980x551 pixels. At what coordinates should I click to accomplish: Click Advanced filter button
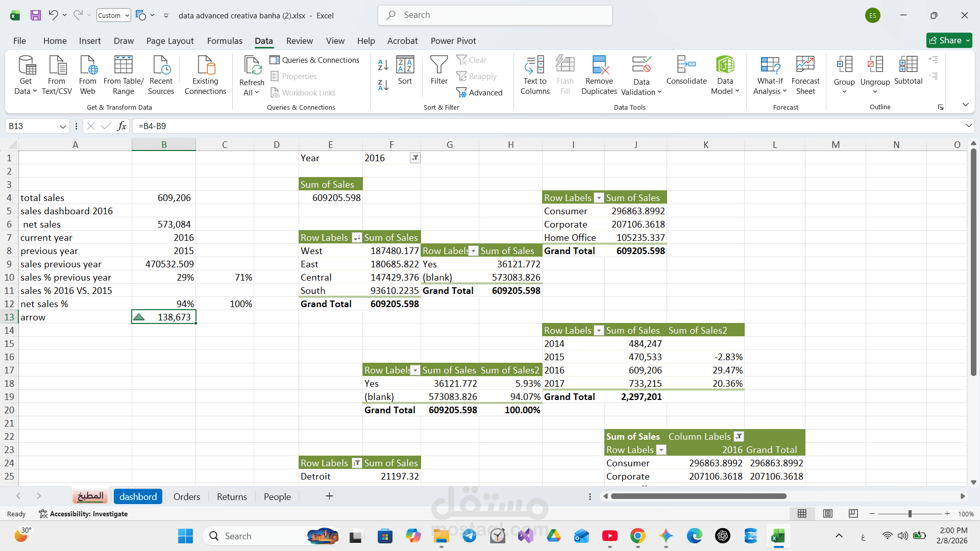pos(480,93)
